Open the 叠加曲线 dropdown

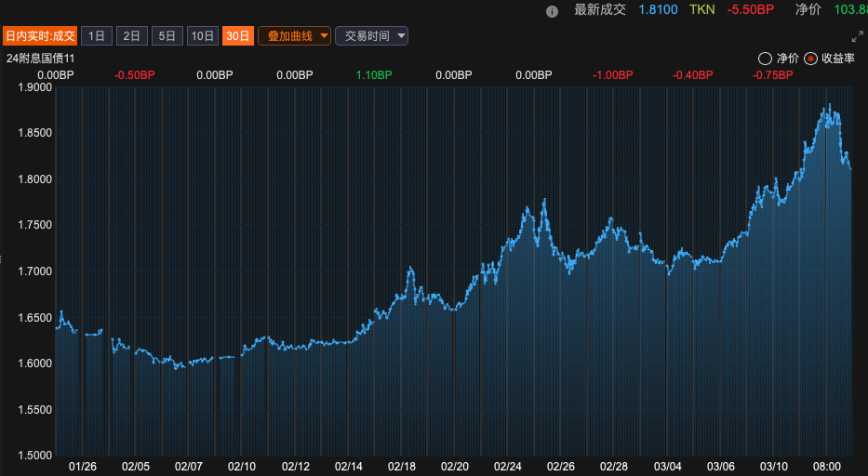click(295, 36)
